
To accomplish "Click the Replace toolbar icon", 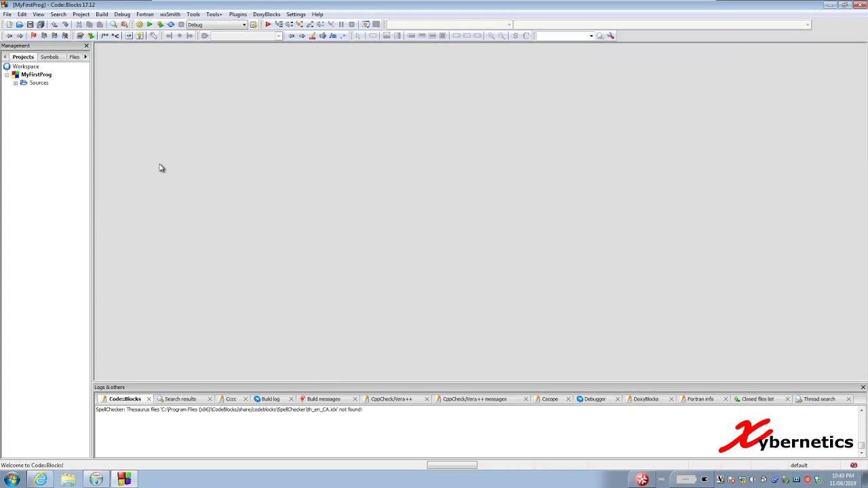I will pos(124,24).
